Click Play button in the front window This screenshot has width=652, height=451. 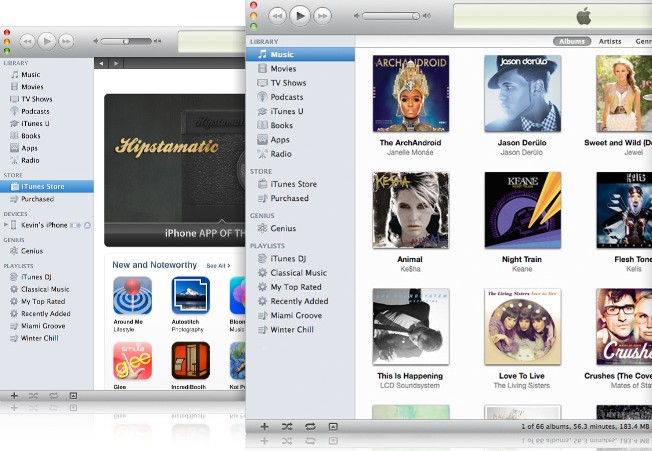pyautogui.click(x=300, y=16)
